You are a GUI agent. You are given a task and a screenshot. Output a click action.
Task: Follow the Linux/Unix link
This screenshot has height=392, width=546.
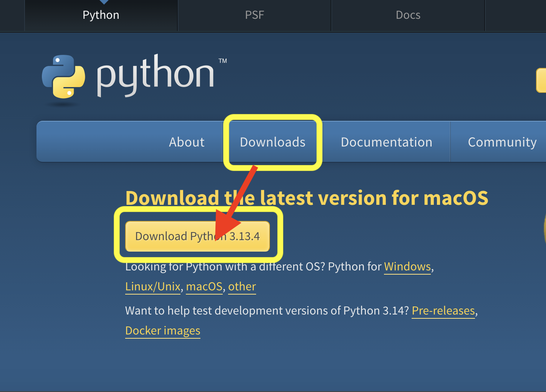pyautogui.click(x=153, y=287)
